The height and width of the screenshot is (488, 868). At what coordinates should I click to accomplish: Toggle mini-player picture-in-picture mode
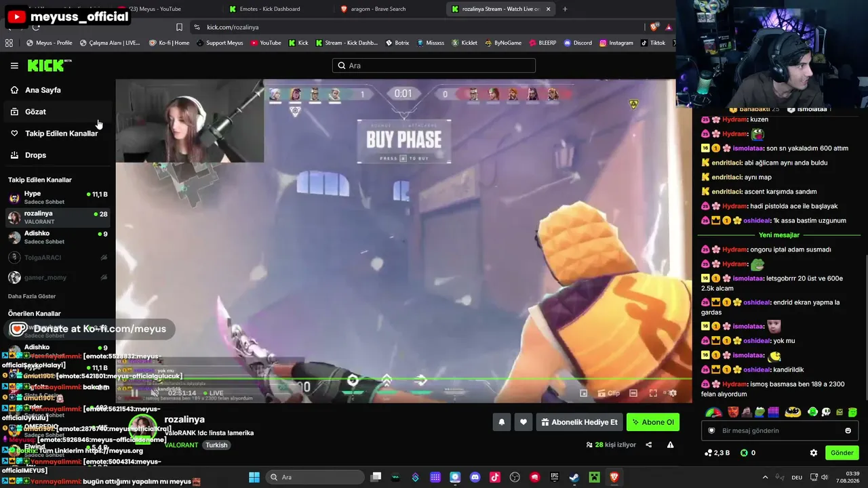[583, 393]
